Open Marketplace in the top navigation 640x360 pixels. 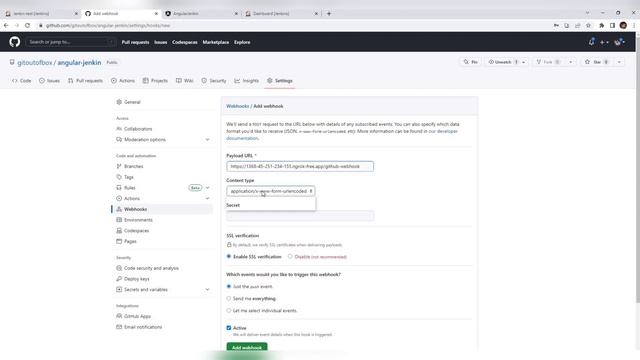point(216,42)
